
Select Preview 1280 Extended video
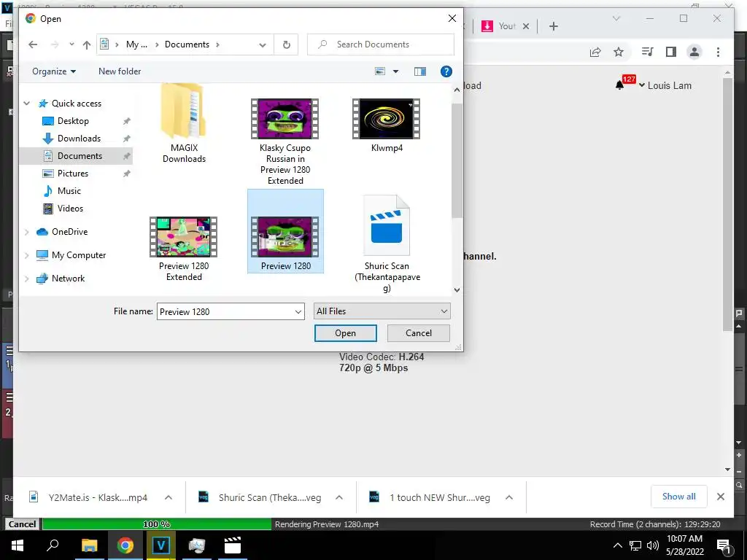click(183, 249)
